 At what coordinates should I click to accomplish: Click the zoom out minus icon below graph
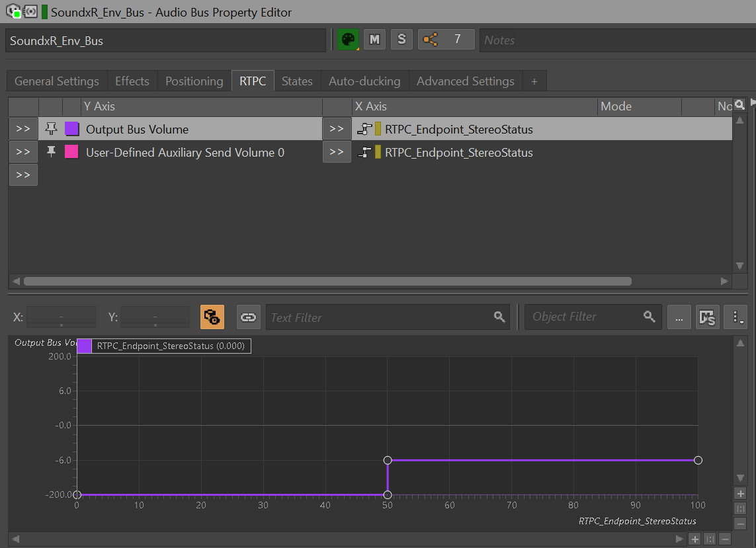(x=725, y=539)
